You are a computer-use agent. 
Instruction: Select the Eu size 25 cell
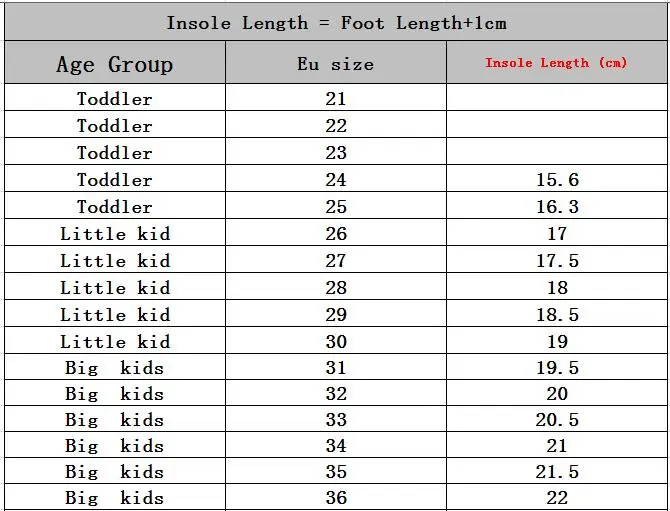(336, 207)
